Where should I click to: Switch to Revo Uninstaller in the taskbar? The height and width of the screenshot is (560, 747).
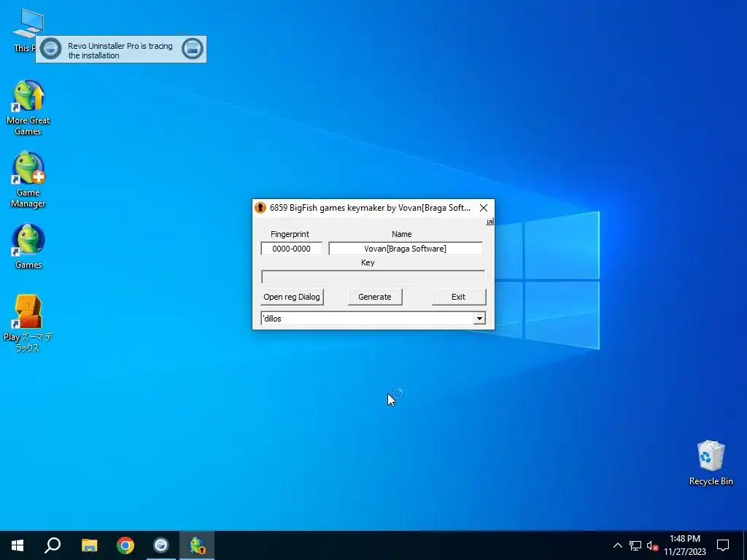click(x=161, y=545)
